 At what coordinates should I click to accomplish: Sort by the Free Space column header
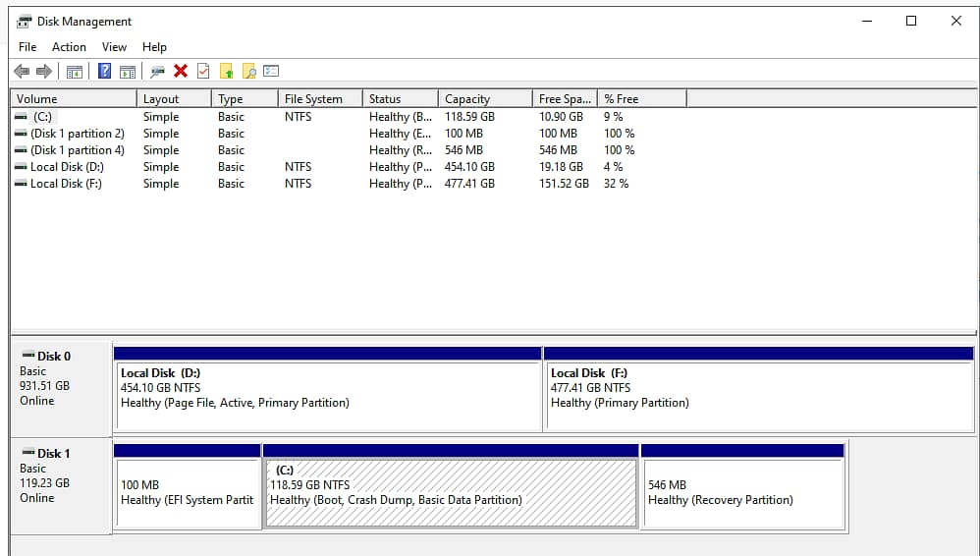565,99
